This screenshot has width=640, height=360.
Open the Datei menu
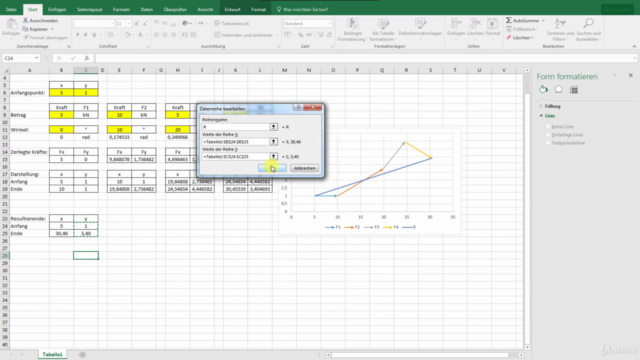tap(11, 9)
